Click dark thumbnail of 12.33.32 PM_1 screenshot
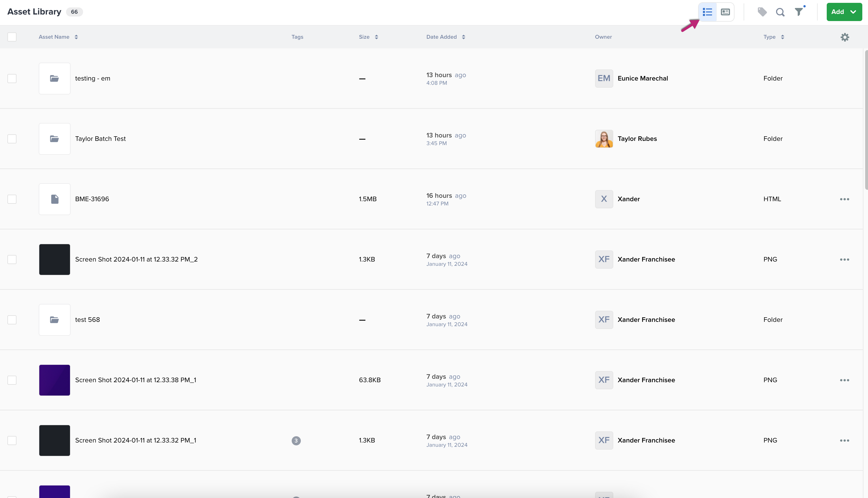Image resolution: width=868 pixels, height=498 pixels. (54, 441)
